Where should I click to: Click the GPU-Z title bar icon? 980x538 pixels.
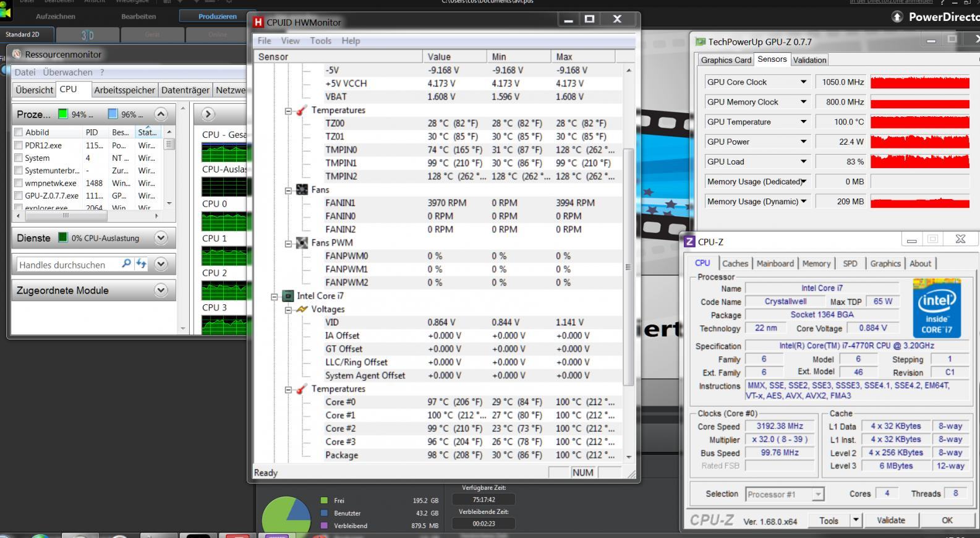click(701, 42)
